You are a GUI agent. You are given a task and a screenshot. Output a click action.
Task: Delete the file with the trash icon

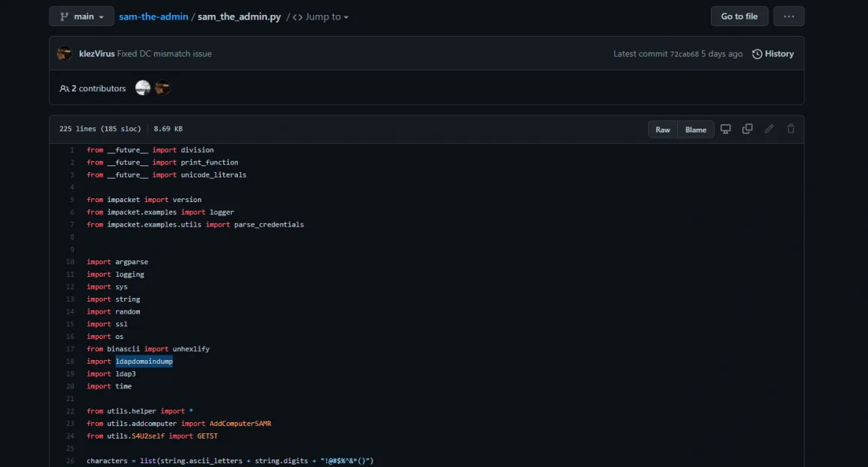coord(791,129)
